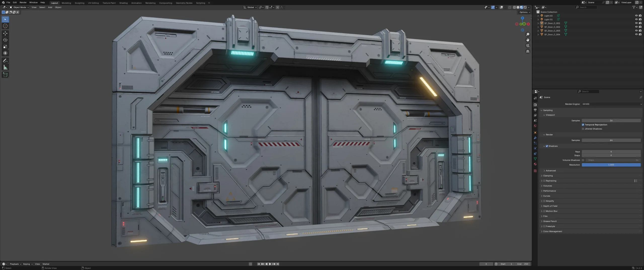Image resolution: width=644 pixels, height=270 pixels.
Task: Open the Modifier Properties wrench tab
Action: [x=535, y=138]
